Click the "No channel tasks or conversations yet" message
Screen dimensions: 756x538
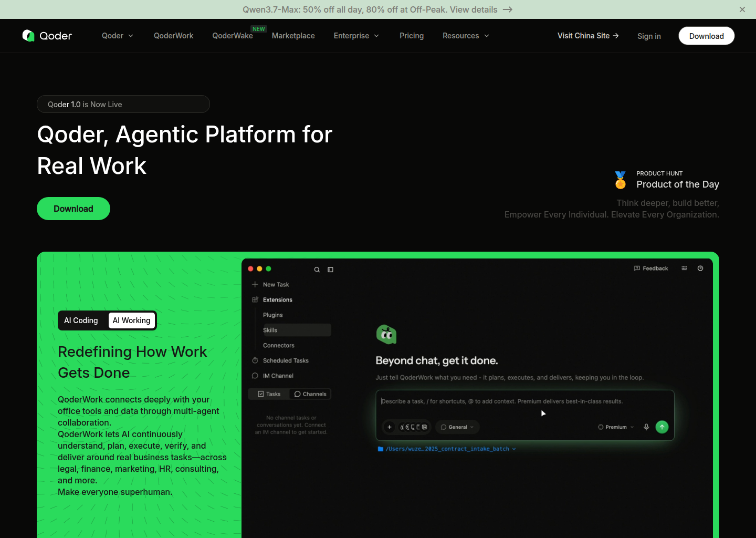point(291,425)
